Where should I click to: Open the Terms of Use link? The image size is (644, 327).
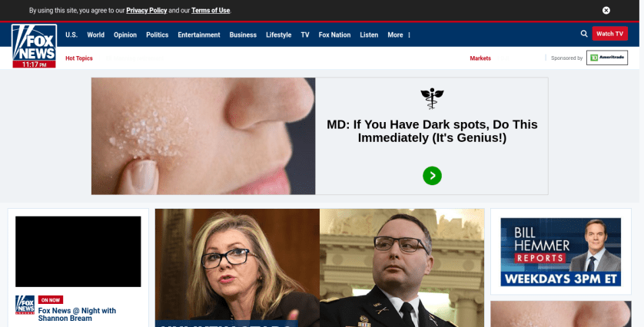click(211, 10)
